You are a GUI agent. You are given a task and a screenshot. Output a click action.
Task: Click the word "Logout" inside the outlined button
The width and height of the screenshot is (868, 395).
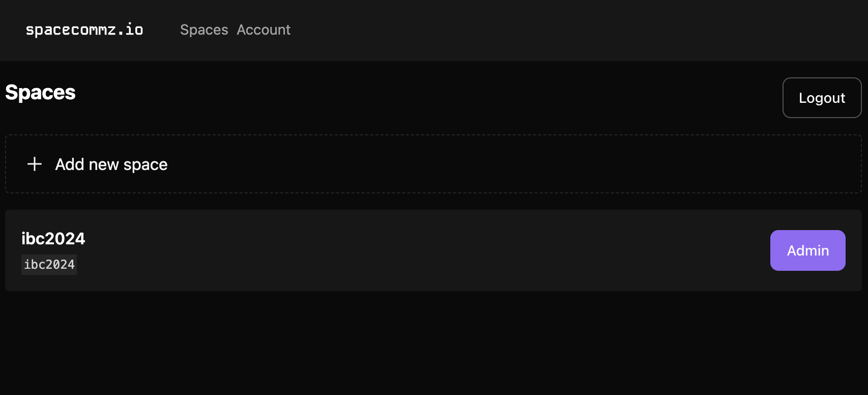pos(822,98)
